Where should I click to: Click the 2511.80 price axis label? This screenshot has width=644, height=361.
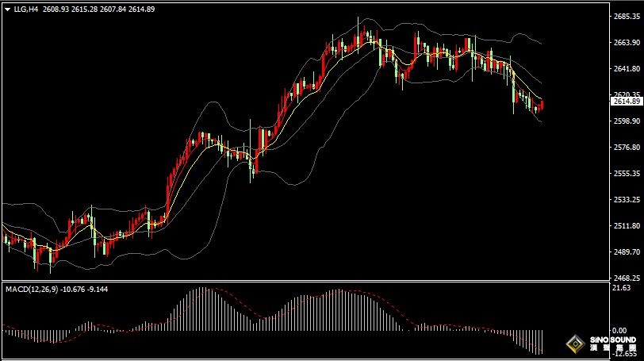627,226
